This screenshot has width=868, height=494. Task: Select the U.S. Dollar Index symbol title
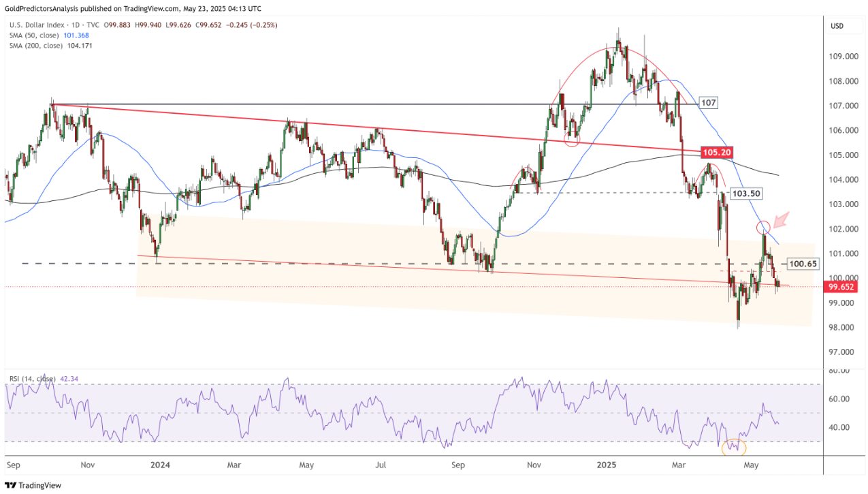click(37, 25)
